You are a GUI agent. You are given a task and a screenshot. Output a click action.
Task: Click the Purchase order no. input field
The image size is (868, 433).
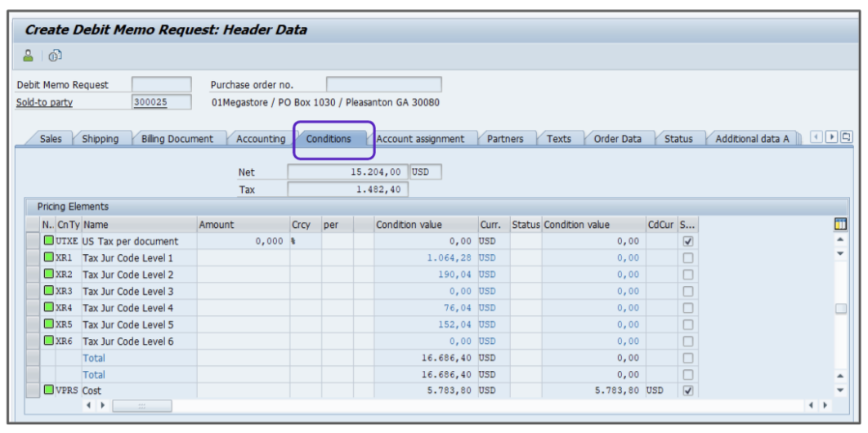click(x=383, y=85)
